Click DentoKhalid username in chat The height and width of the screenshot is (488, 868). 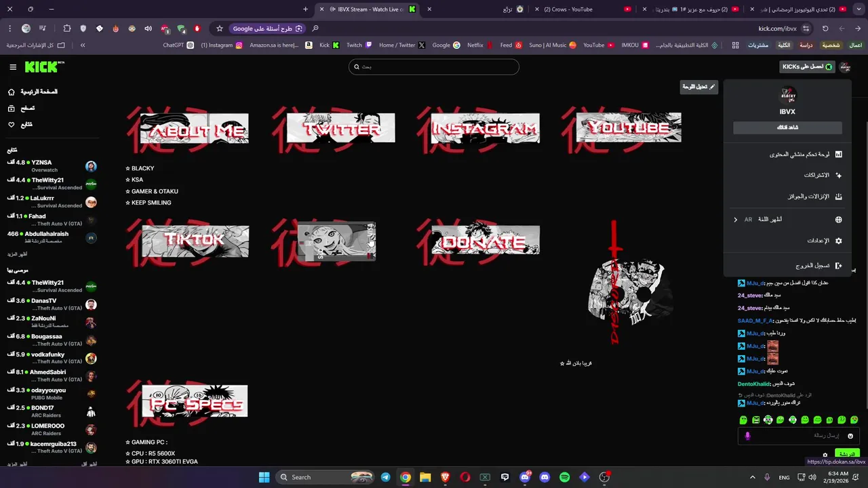754,384
